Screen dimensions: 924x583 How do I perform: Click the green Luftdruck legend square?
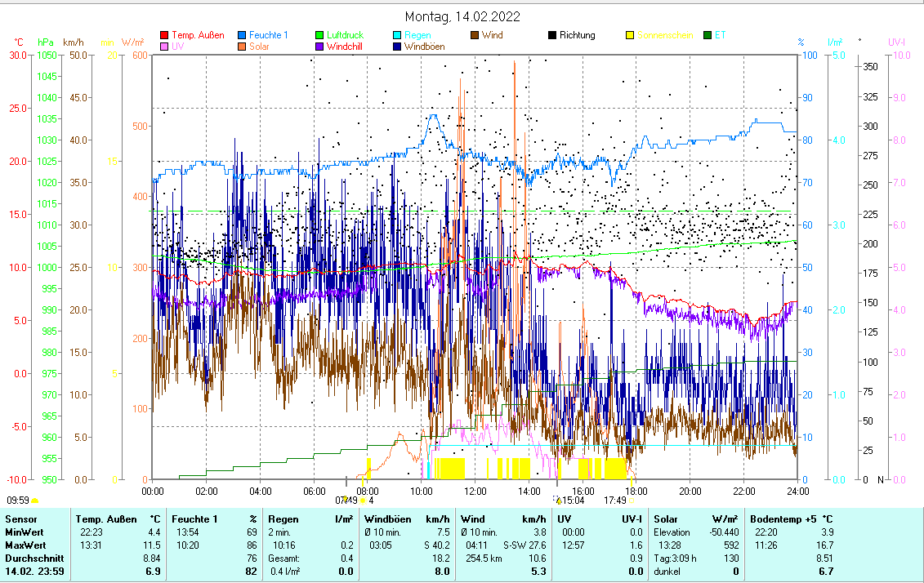(x=319, y=36)
